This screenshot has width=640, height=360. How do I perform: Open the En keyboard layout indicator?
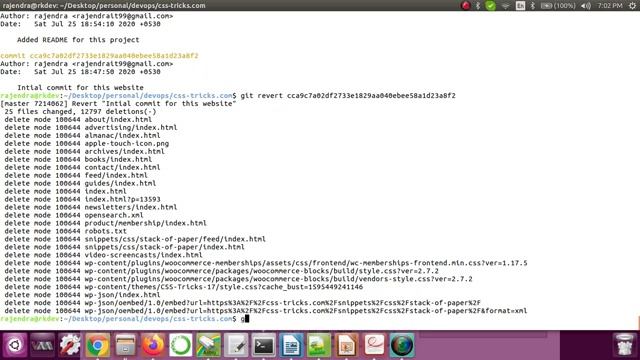(520, 6)
